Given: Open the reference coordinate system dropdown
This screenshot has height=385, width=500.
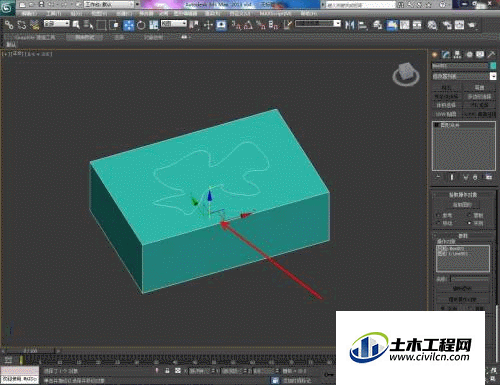Looking at the screenshot, I should [174, 24].
